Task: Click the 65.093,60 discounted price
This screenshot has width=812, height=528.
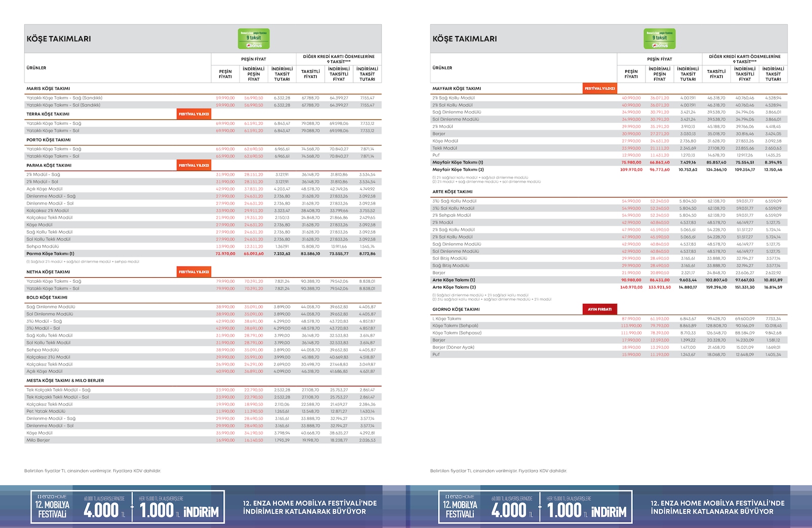Action: (x=254, y=254)
